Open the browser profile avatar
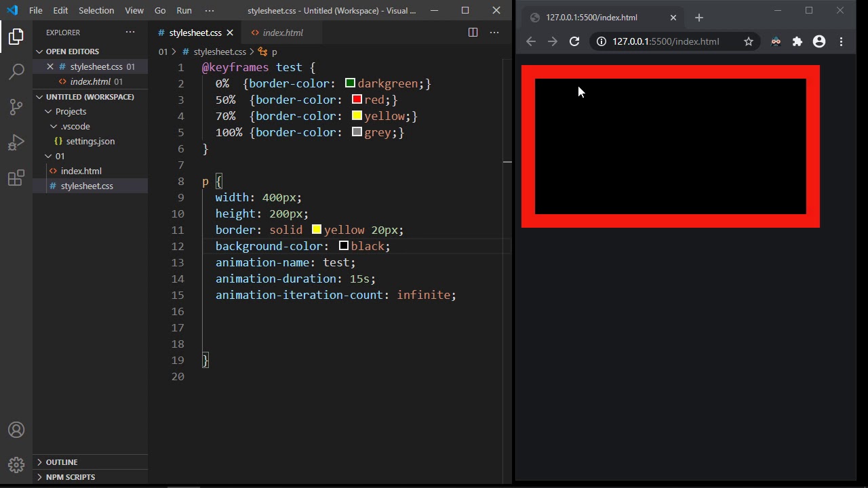Image resolution: width=868 pixels, height=488 pixels. (x=819, y=41)
